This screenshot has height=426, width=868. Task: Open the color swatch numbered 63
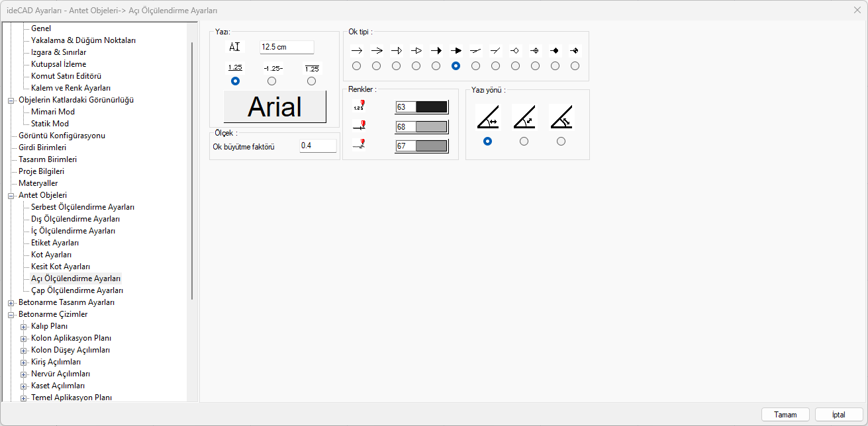[431, 107]
